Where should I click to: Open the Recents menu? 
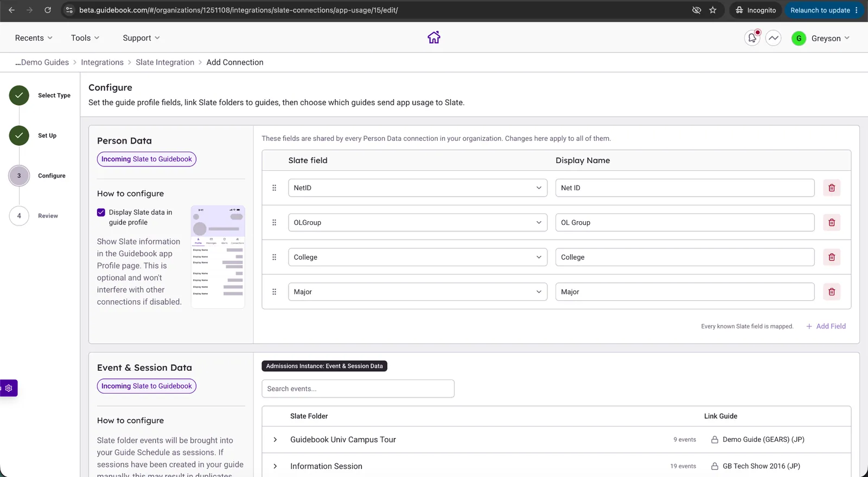coord(34,38)
